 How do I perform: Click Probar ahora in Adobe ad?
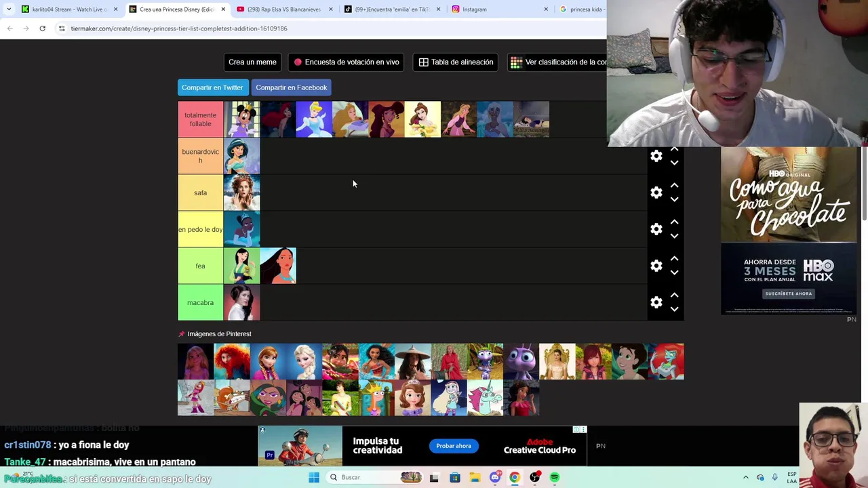click(454, 446)
